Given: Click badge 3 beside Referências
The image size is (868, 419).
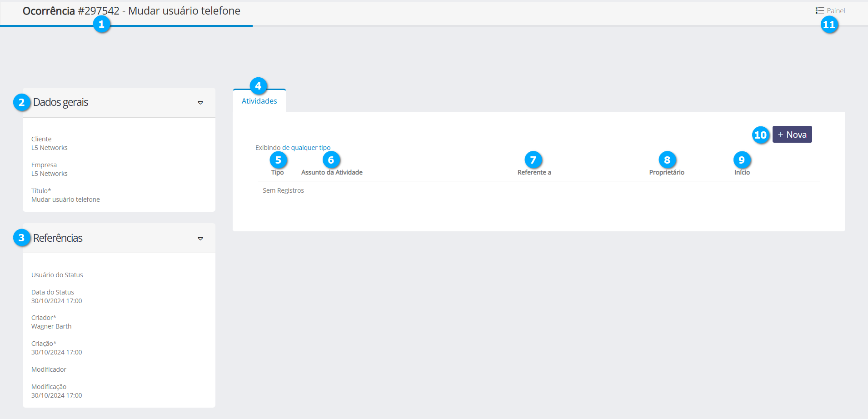Looking at the screenshot, I should (x=21, y=238).
